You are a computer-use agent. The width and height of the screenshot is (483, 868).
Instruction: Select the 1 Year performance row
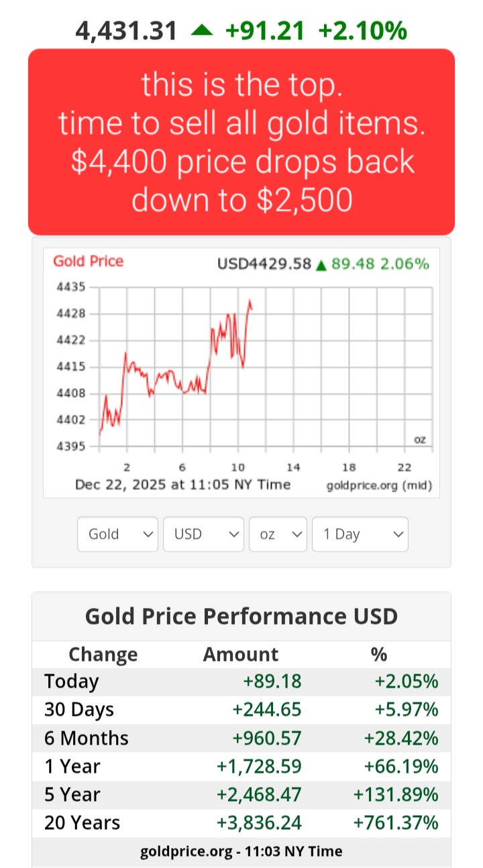point(241,766)
